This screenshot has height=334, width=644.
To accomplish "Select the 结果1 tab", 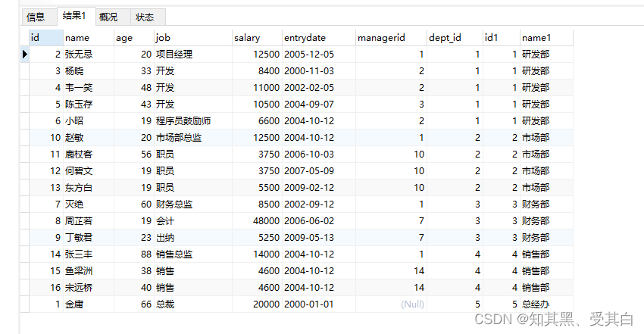I will point(76,16).
